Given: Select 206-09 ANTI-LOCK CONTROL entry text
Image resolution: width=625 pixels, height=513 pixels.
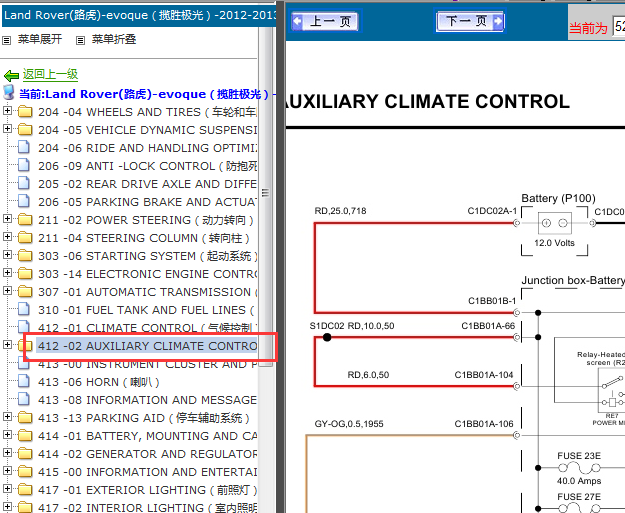Looking at the screenshot, I should click(147, 166).
